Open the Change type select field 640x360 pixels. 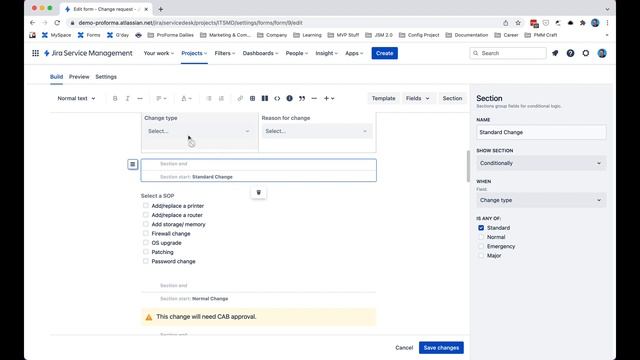(x=199, y=131)
